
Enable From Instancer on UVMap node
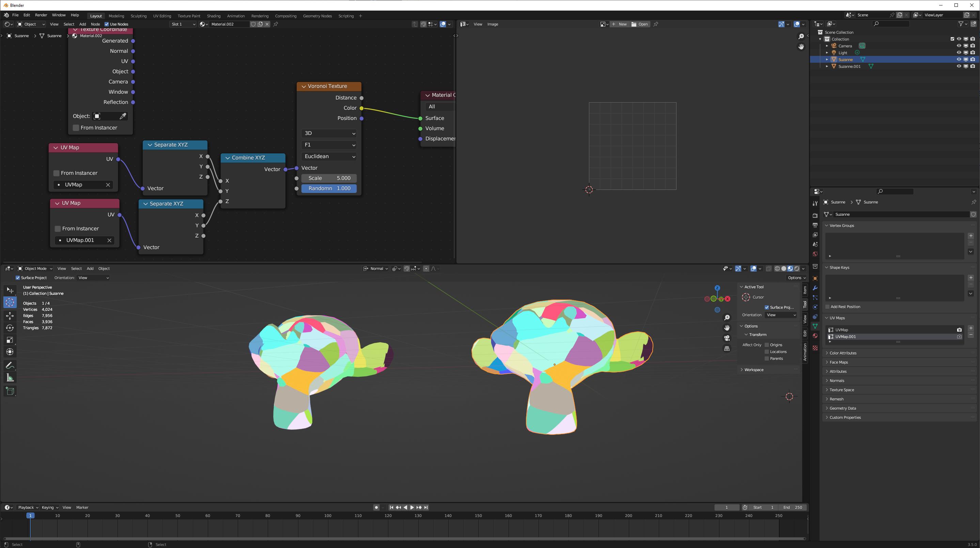(x=56, y=173)
